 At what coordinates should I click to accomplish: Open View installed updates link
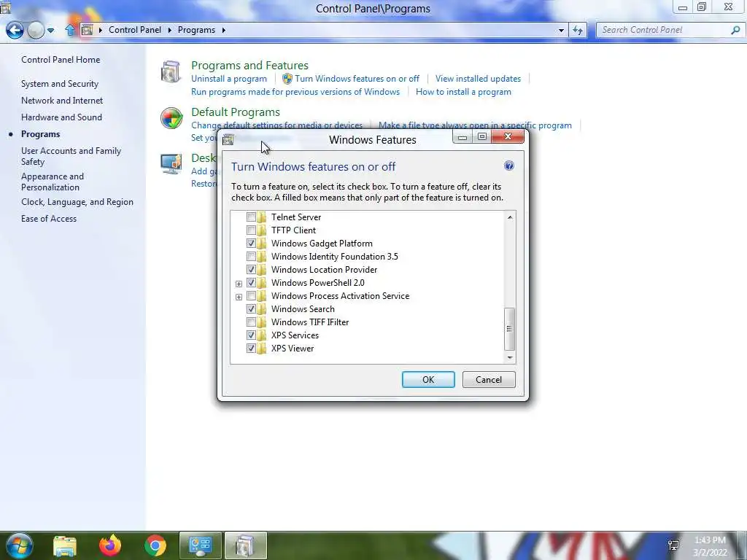tap(478, 79)
